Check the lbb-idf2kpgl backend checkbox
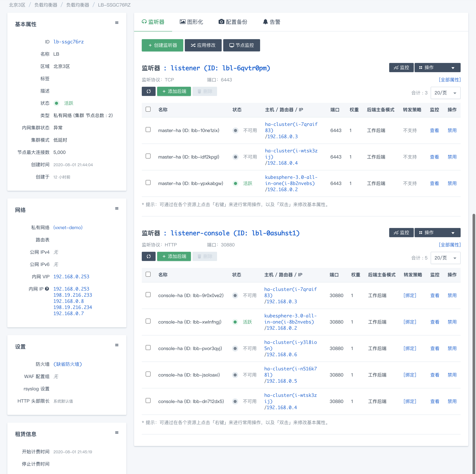Viewport: 476px width, 474px height. (148, 156)
